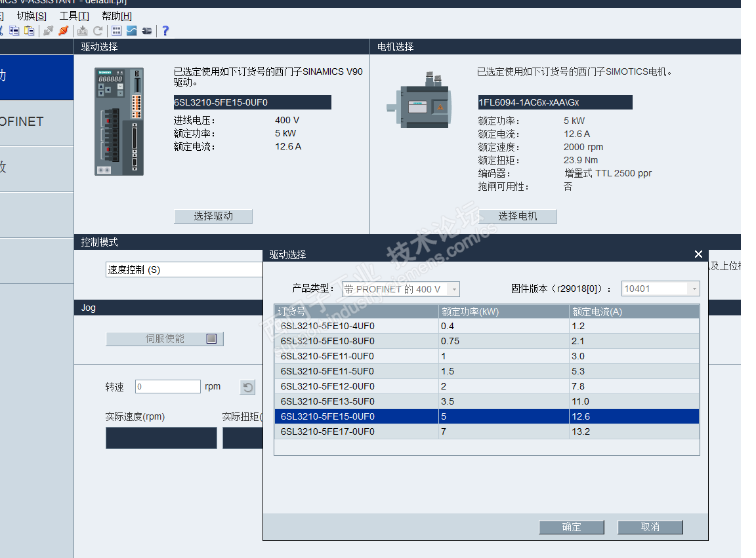Open the 帮助[H] menu

(117, 16)
